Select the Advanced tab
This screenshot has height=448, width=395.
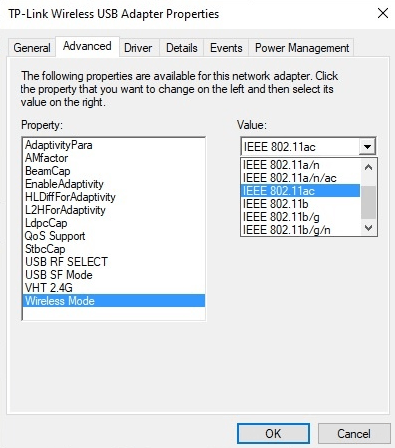point(87,46)
